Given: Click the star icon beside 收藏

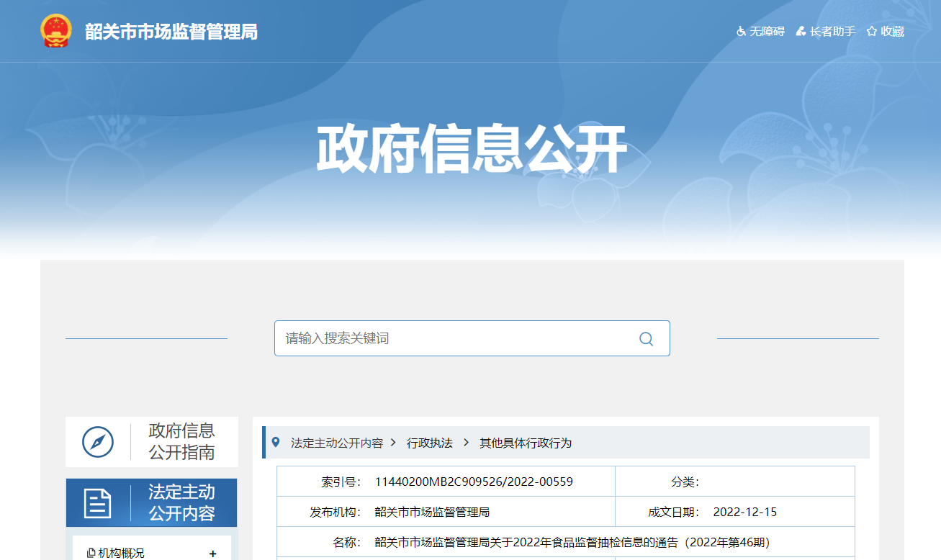Looking at the screenshot, I should click(872, 32).
